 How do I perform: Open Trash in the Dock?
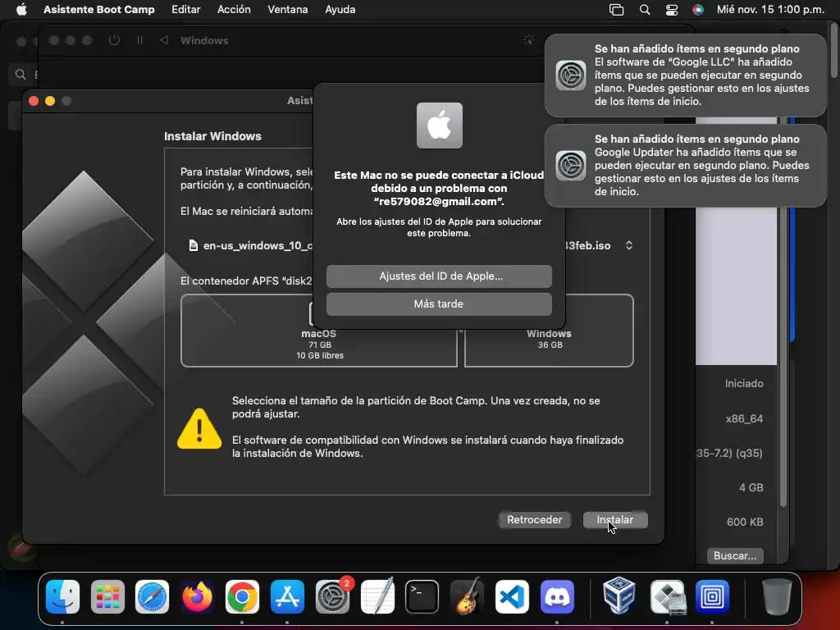(x=777, y=596)
